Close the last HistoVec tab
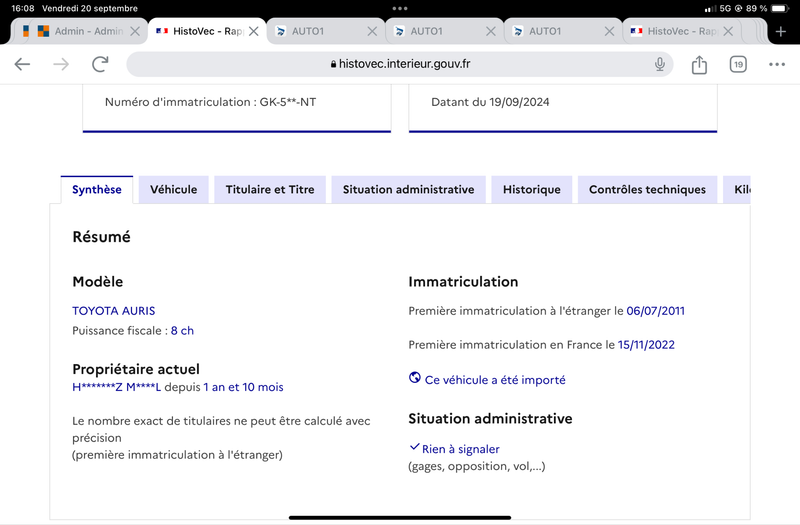The height and width of the screenshot is (525, 800). (728, 32)
